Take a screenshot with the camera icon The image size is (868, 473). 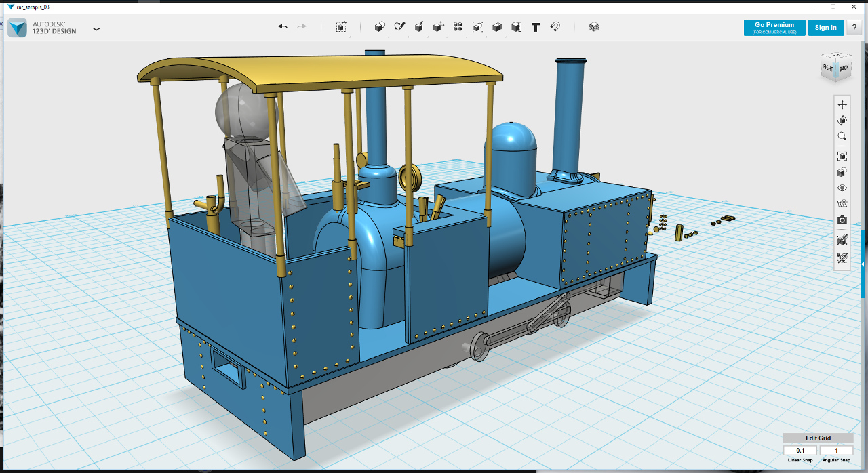click(x=842, y=220)
